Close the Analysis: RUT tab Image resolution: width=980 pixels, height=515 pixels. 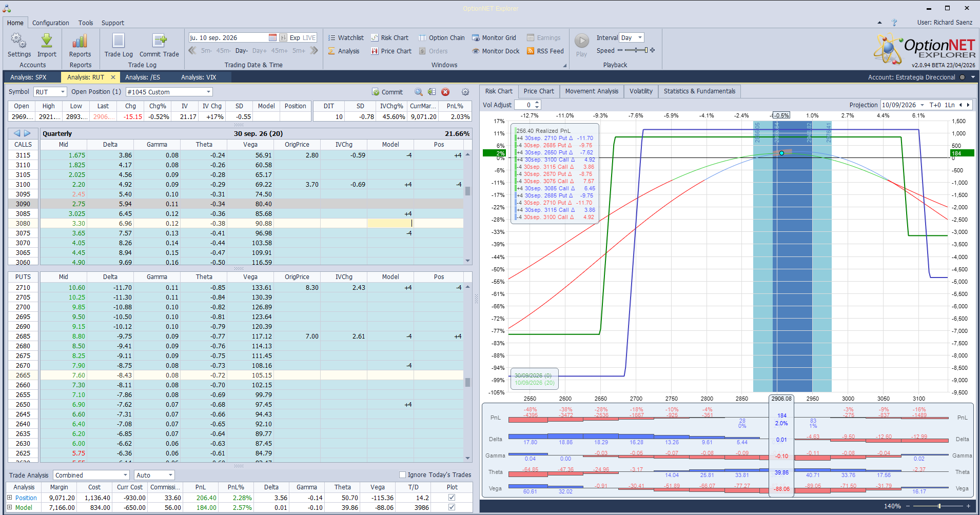[x=113, y=77]
